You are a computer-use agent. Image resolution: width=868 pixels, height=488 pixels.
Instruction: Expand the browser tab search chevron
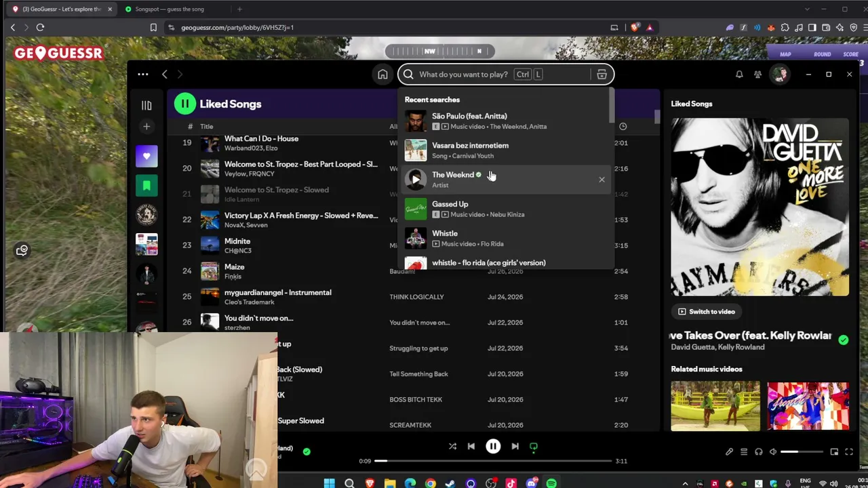(807, 9)
